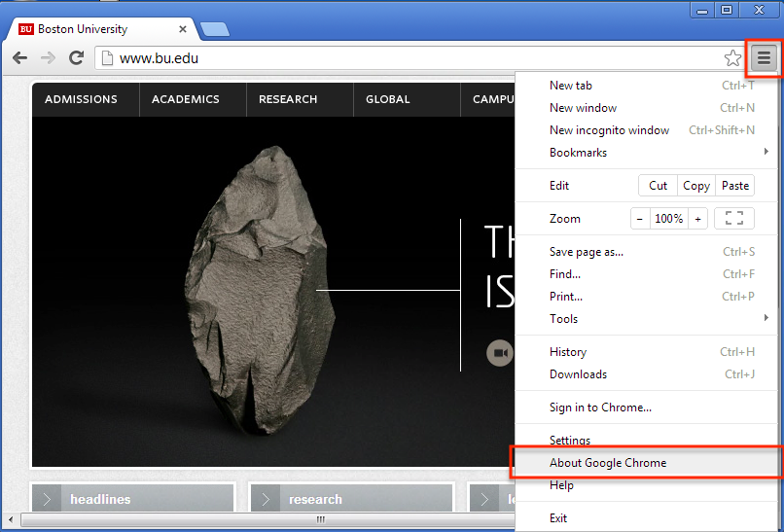Decrease zoom with the minus button
Viewport: 784px width, 532px height.
tap(640, 219)
